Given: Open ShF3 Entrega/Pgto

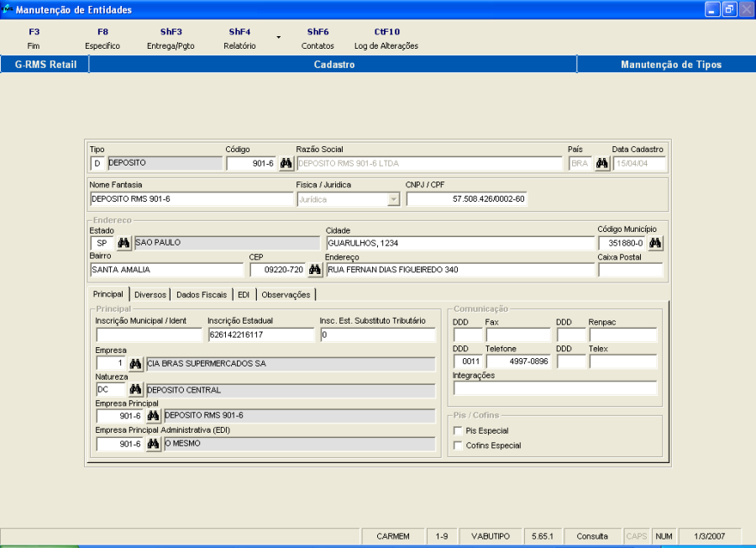Looking at the screenshot, I should (171, 39).
